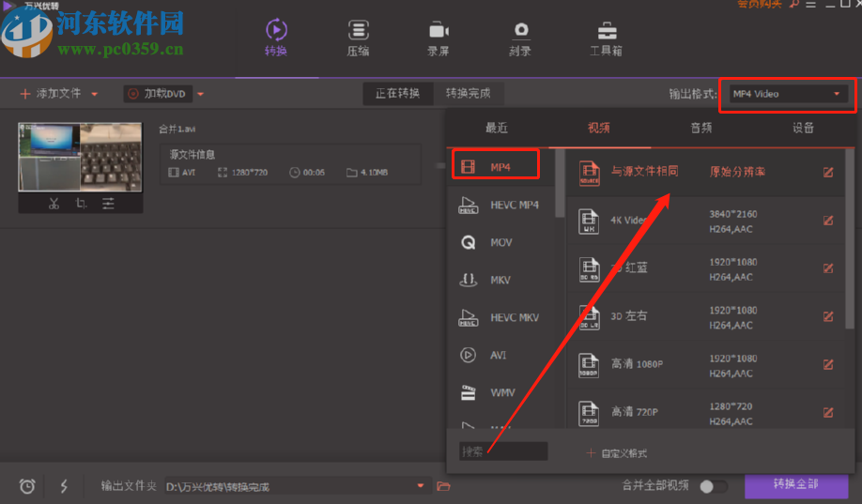Open the effect adjust sliders icon

[108, 204]
